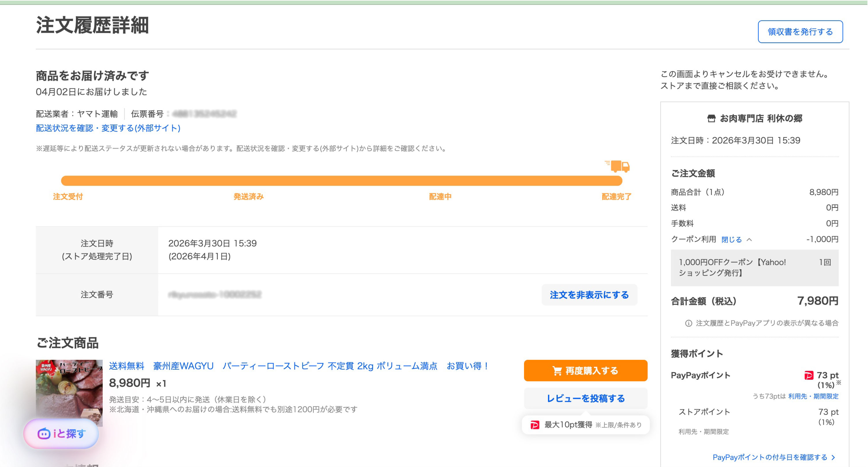The width and height of the screenshot is (868, 467).
Task: Click PayPay logo in 最大10pt獲得 tooltip
Action: click(x=535, y=425)
